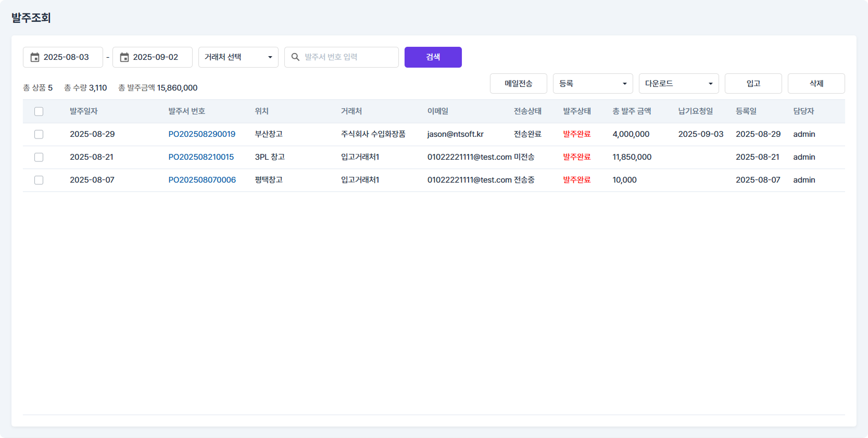868x438 pixels.
Task: Click the 발주일자 column header
Action: tap(84, 111)
